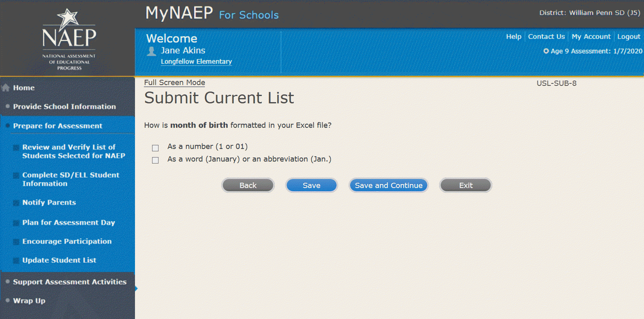Click the user profile icon beside Jane Akins

pos(152,51)
